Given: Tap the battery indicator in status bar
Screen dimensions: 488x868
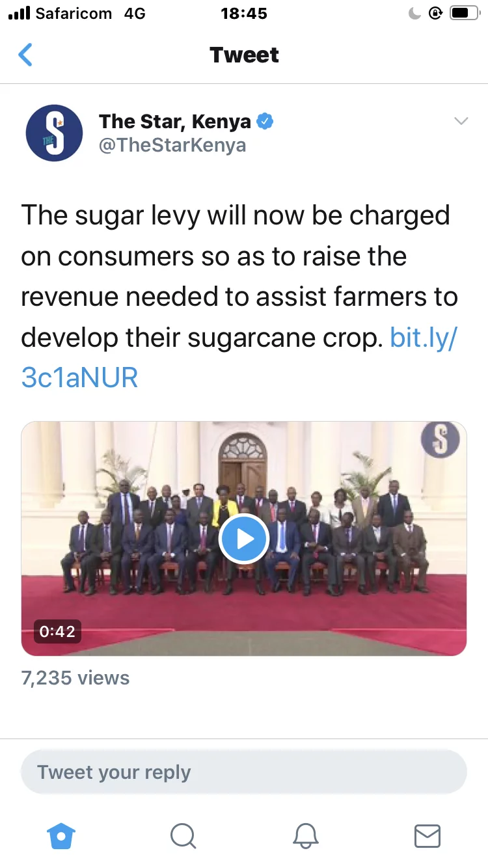Looking at the screenshot, I should click(x=464, y=14).
